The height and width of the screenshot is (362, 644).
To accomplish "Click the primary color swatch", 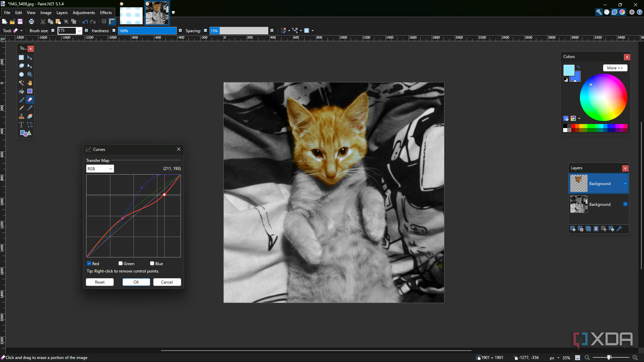I will pyautogui.click(x=569, y=70).
